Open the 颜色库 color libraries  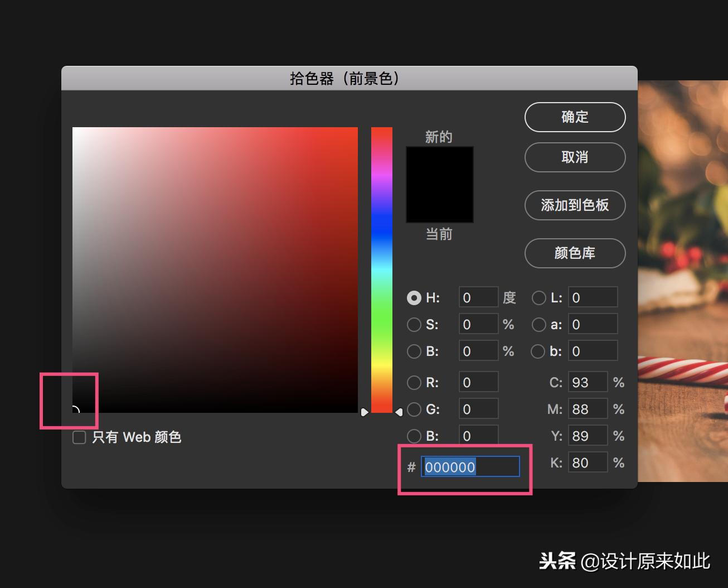[575, 253]
